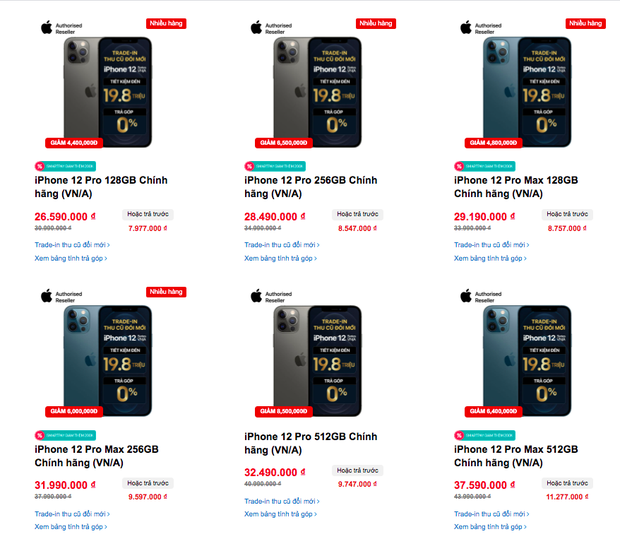The height and width of the screenshot is (539, 620).
Task: Click red percent promo icon under Pro Max 512GB
Action: [x=459, y=435]
